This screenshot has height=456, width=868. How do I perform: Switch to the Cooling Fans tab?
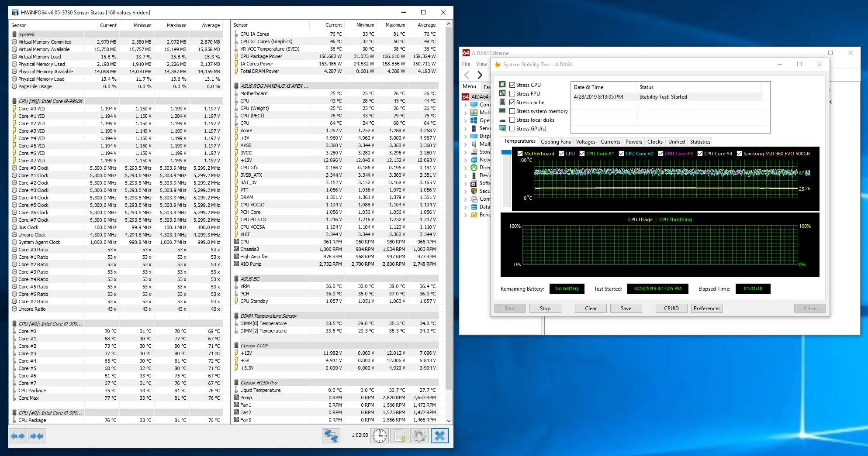coord(556,142)
